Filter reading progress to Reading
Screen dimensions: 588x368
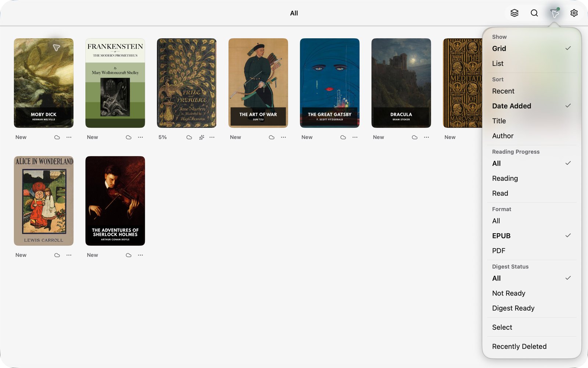(x=531, y=178)
